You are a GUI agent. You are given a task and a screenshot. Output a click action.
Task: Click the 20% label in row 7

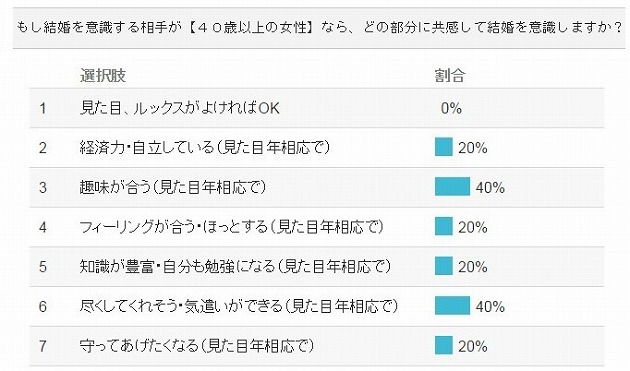click(472, 346)
